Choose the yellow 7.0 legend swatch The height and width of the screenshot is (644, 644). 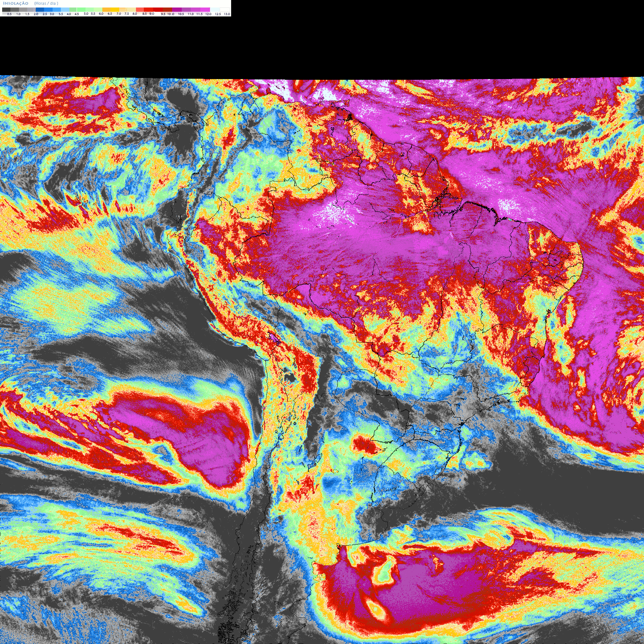coord(115,10)
